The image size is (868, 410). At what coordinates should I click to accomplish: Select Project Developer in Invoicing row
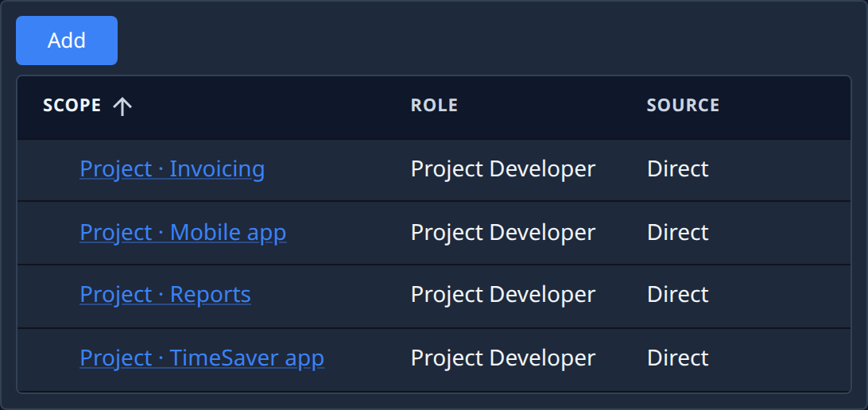tap(502, 169)
